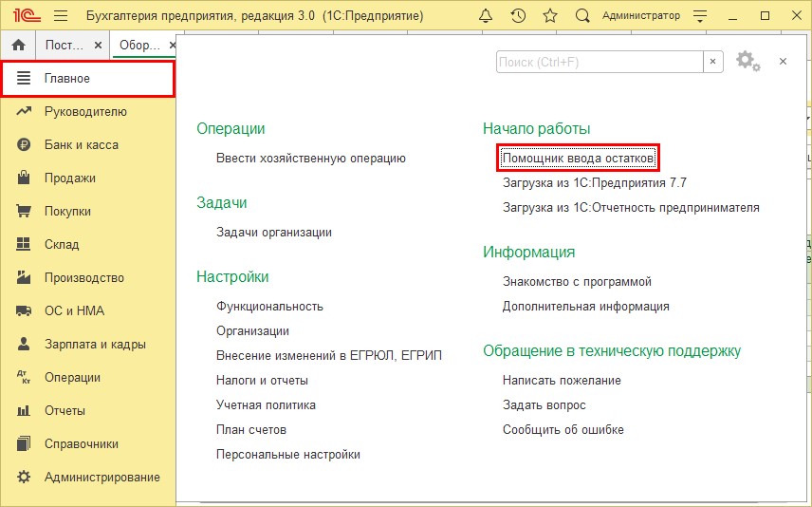Open Знакомство с программой

(577, 281)
